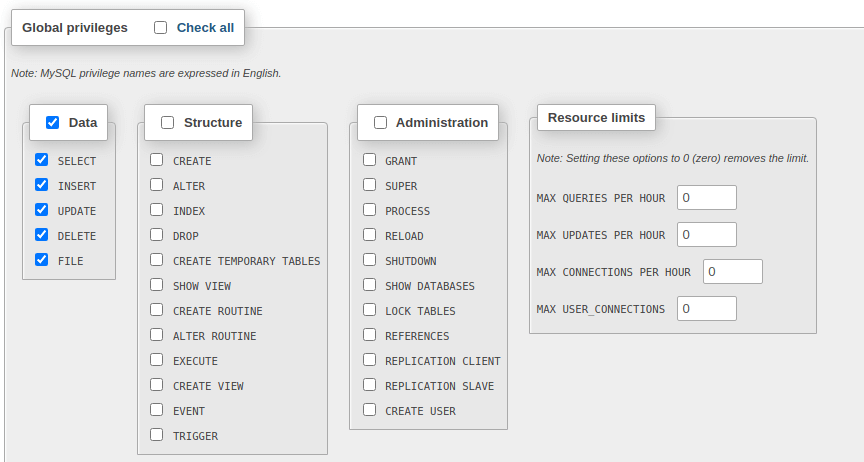Focus the MAX USER_CONNECTIONS field
This screenshot has width=864, height=462.
707,308
